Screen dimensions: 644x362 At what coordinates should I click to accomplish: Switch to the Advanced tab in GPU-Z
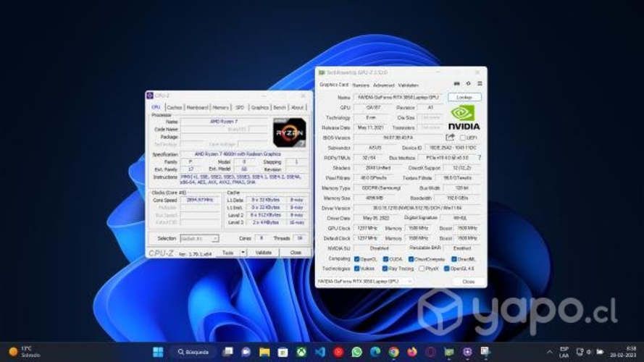pyautogui.click(x=384, y=85)
